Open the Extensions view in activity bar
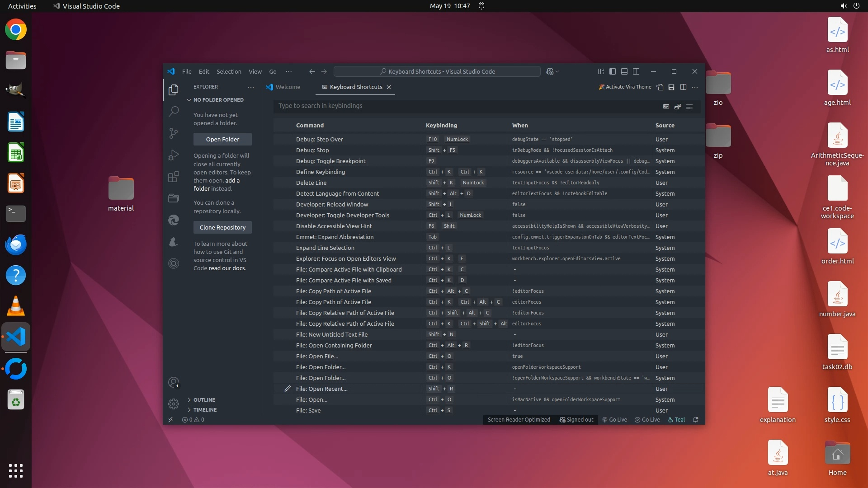The height and width of the screenshot is (488, 868). click(x=174, y=177)
